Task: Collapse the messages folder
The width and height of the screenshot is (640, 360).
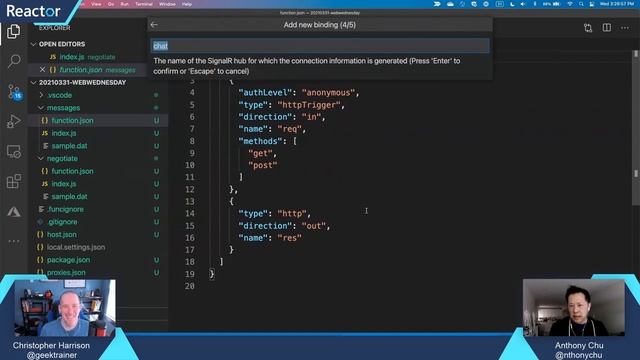Action: [x=63, y=108]
